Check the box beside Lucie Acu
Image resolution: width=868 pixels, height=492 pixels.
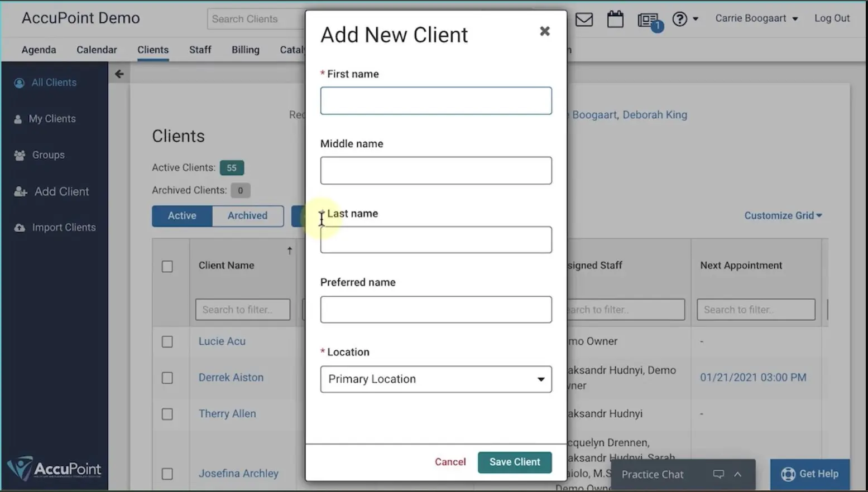tap(167, 342)
